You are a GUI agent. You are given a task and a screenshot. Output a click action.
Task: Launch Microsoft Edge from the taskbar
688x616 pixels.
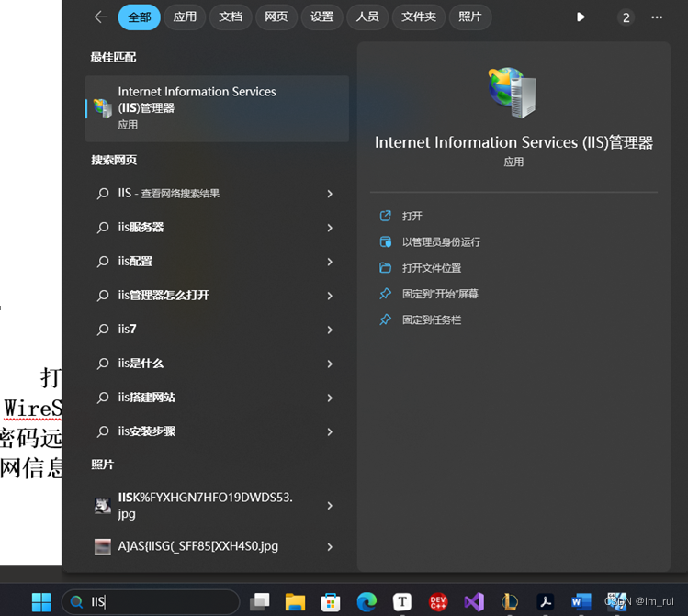(367, 602)
